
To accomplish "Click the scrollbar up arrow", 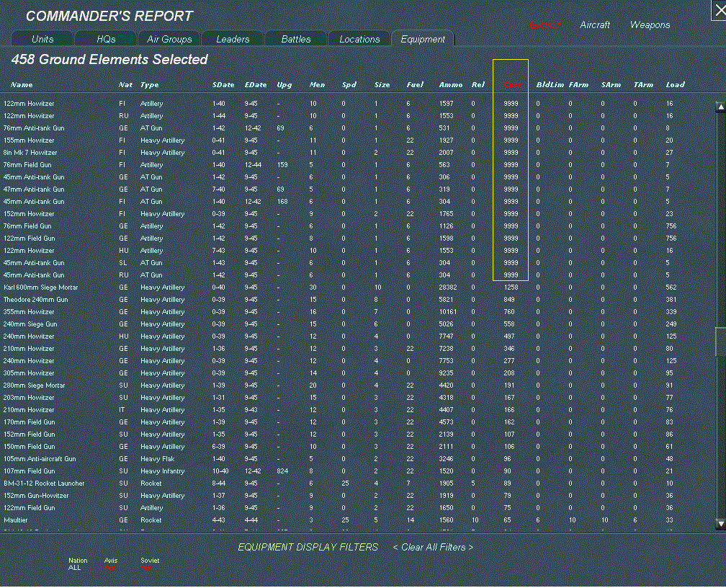I will (x=720, y=107).
